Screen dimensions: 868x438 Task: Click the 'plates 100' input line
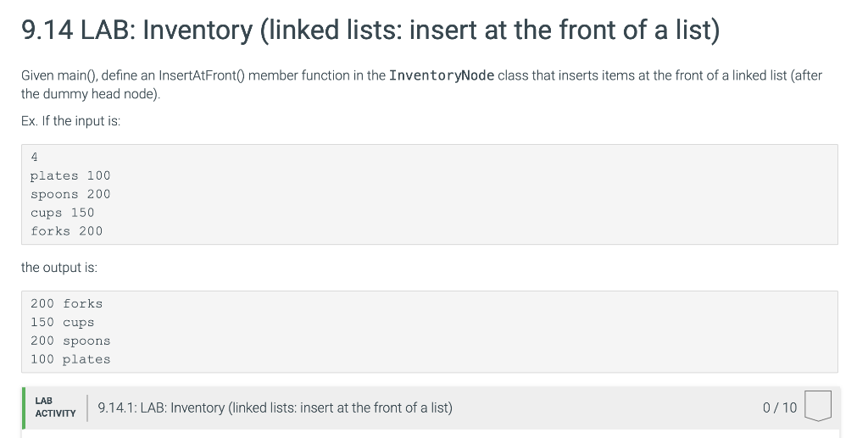[x=70, y=176]
